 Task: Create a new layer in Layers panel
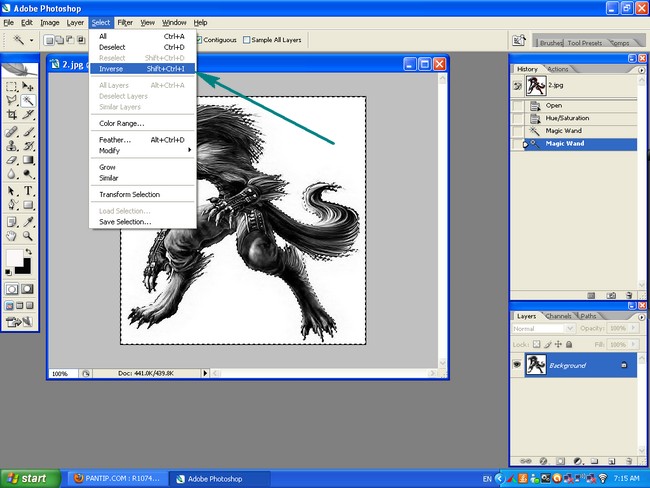click(611, 461)
